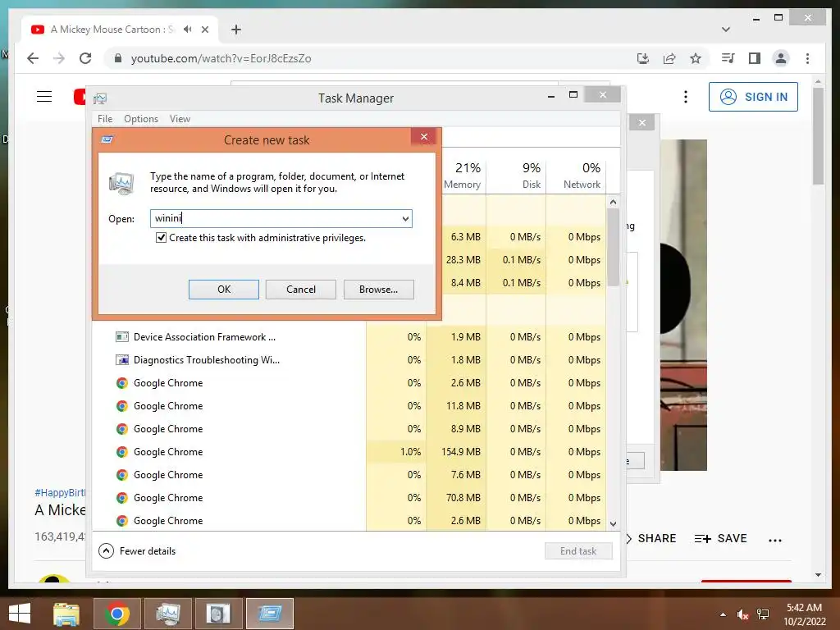Click the muted volume tray icon
Image resolution: width=840 pixels, height=630 pixels.
click(x=742, y=614)
